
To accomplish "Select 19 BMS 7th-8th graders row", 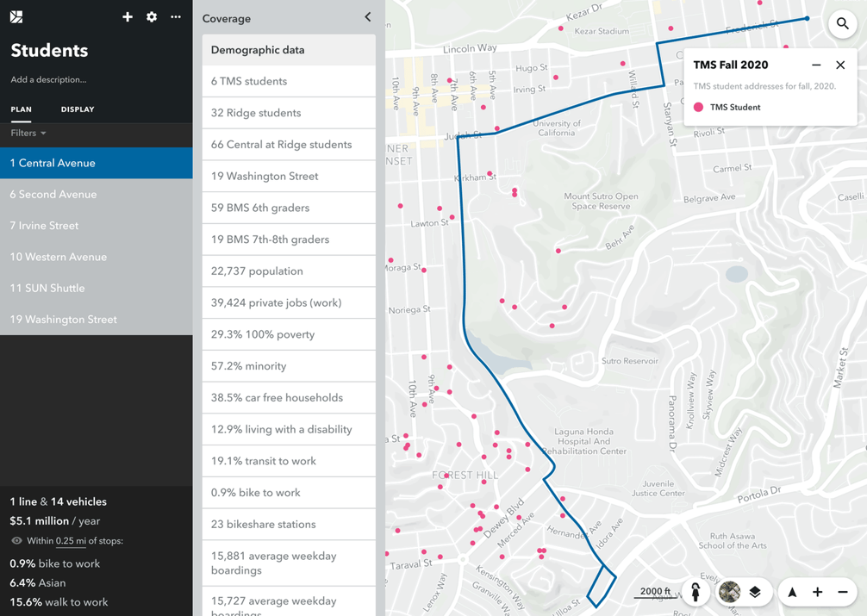I will pos(289,240).
